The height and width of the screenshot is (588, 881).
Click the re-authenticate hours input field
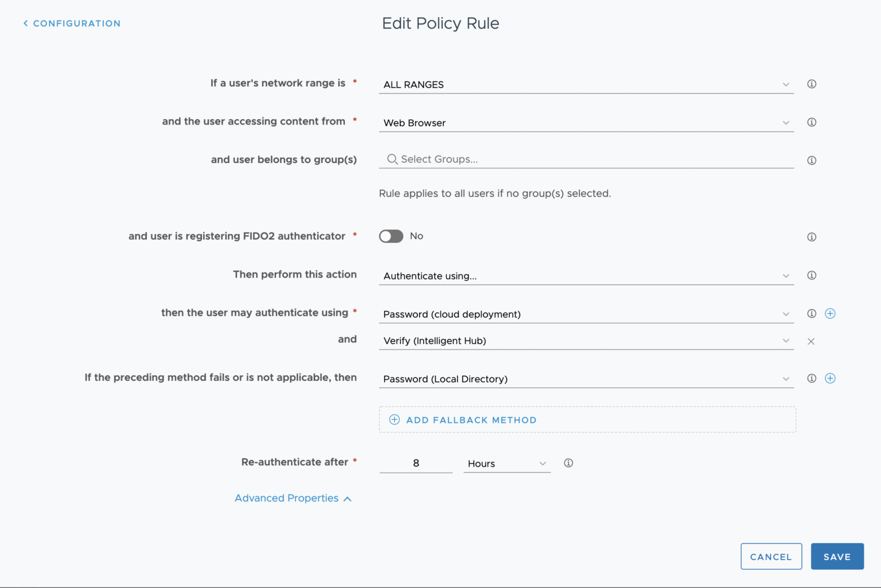(416, 463)
